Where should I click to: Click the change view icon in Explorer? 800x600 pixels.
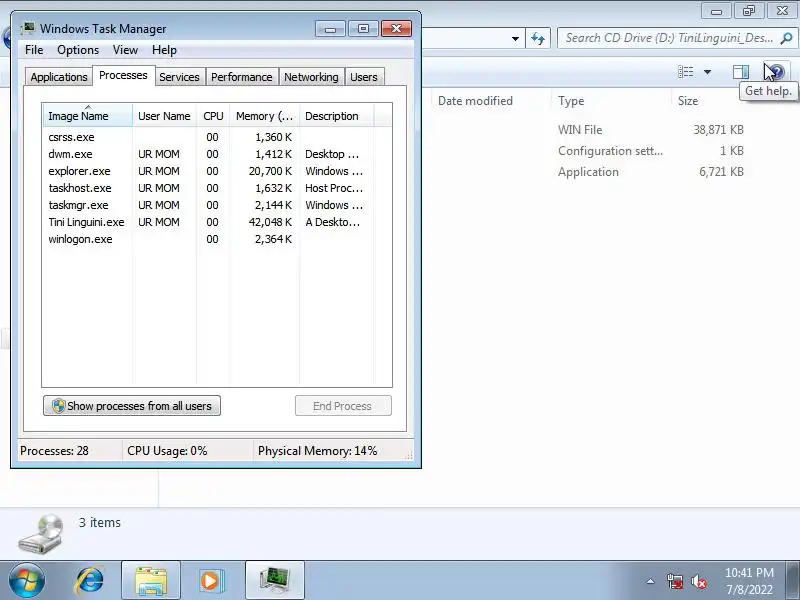tap(685, 72)
